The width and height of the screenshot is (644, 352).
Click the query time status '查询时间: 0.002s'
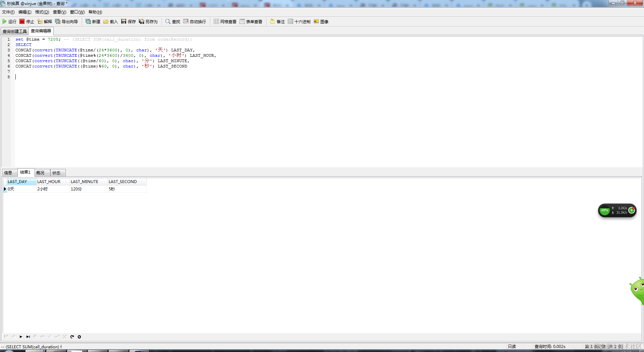pos(550,347)
